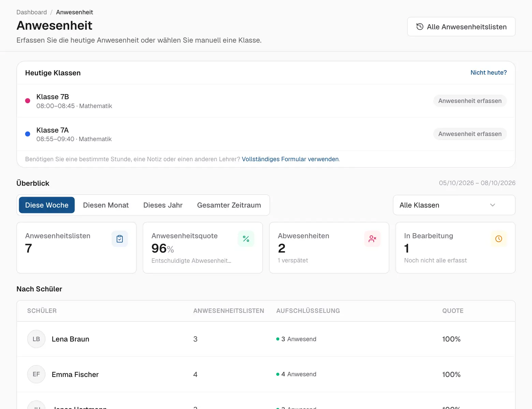Open Vollständiges Formular verwenden link
Screen dimensions: 532x409
(290, 159)
